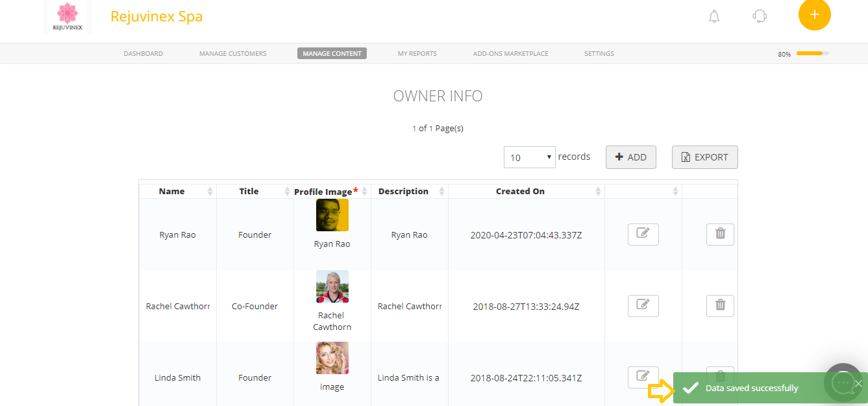Sort by the Title column arrows
Viewport: 868px width, 406px height.
(x=287, y=192)
